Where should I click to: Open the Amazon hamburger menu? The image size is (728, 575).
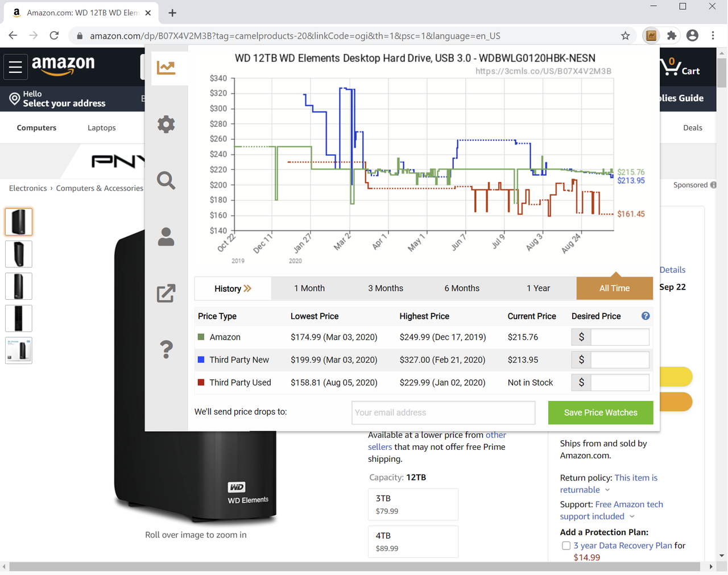click(x=15, y=67)
